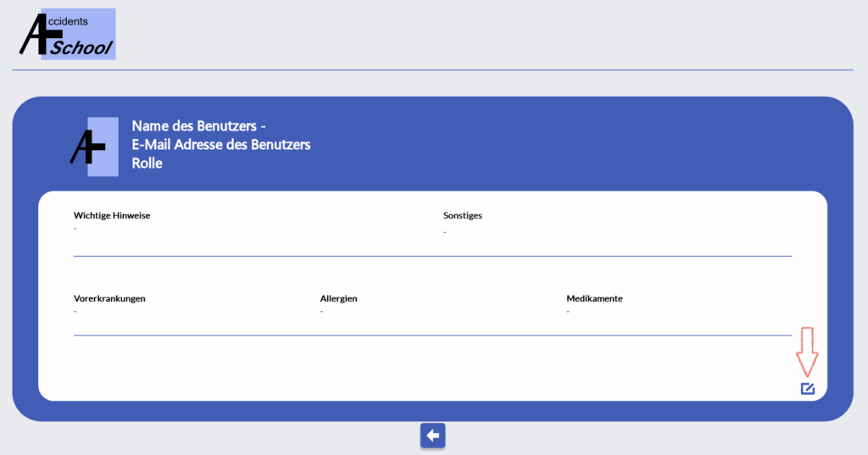Click the red arrow pointing down
The width and height of the screenshot is (868, 455).
pyautogui.click(x=807, y=352)
